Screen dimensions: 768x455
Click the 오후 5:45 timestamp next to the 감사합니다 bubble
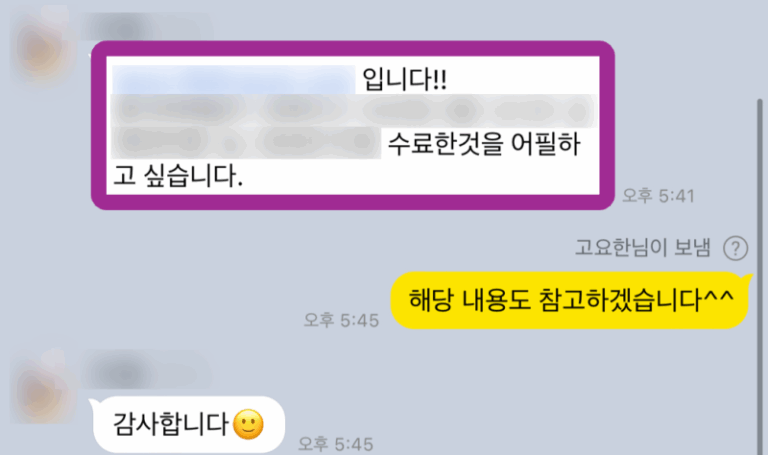click(x=336, y=444)
